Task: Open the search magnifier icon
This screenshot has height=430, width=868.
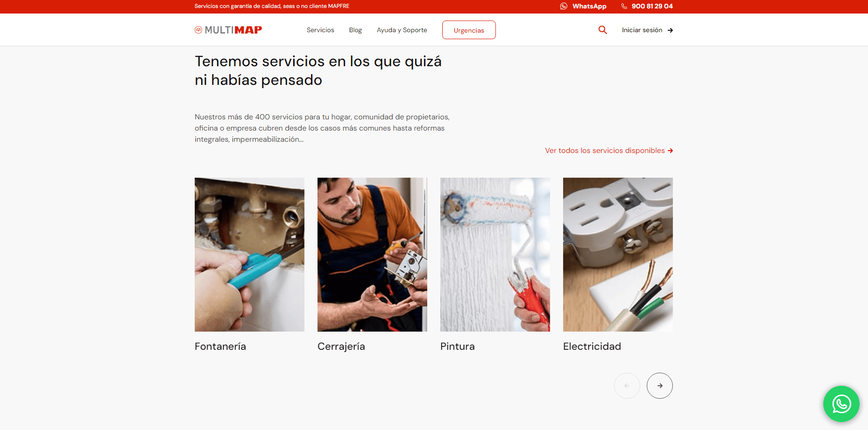Action: (603, 30)
